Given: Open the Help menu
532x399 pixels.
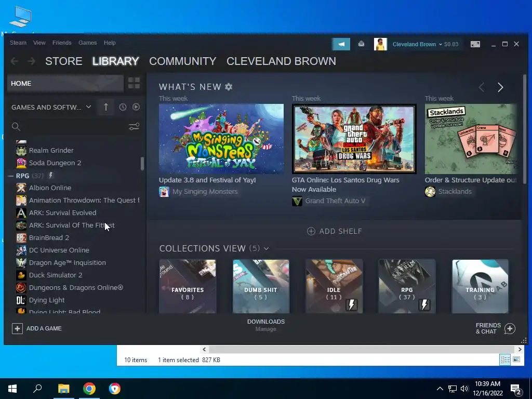Looking at the screenshot, I should (x=110, y=43).
